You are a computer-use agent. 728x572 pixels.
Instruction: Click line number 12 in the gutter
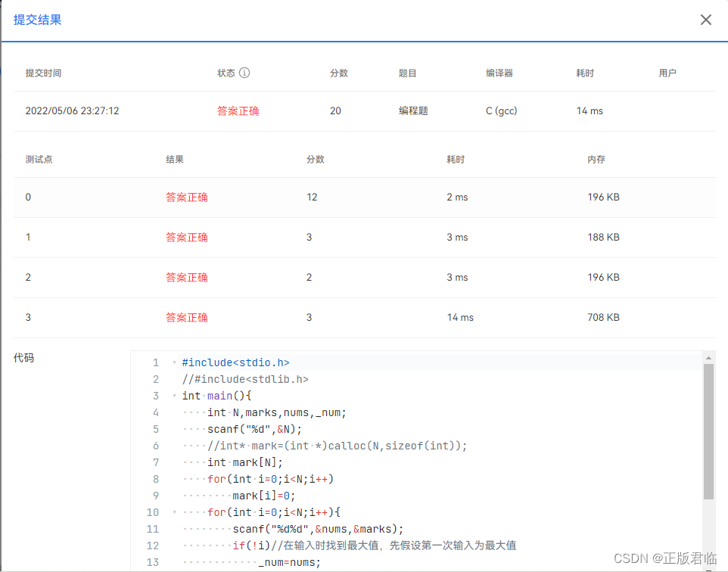click(x=153, y=546)
